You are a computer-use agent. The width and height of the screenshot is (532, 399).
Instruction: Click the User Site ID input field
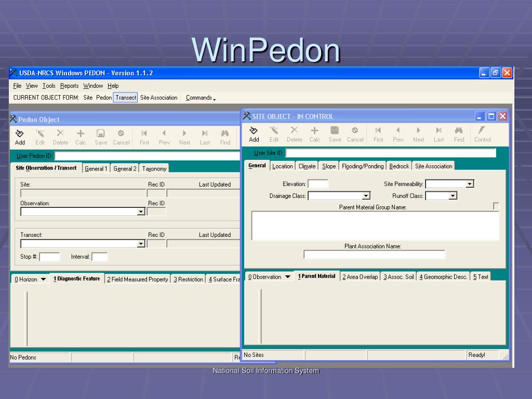tap(391, 153)
